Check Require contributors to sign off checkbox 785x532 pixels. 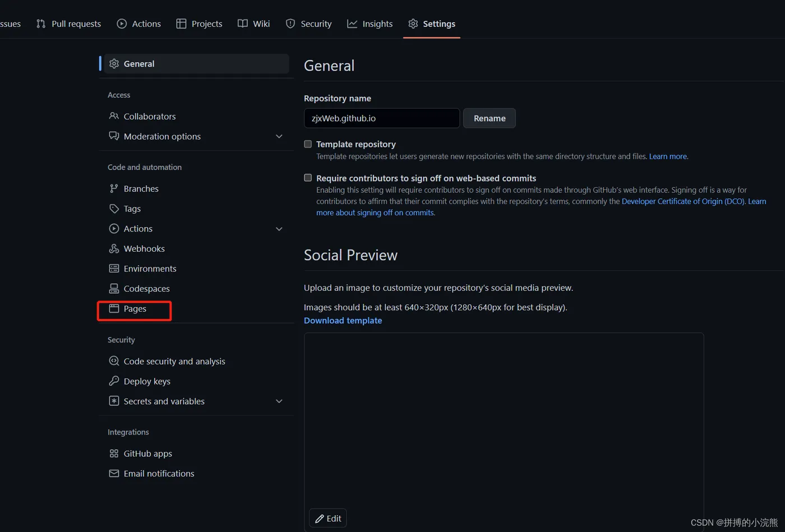point(308,178)
